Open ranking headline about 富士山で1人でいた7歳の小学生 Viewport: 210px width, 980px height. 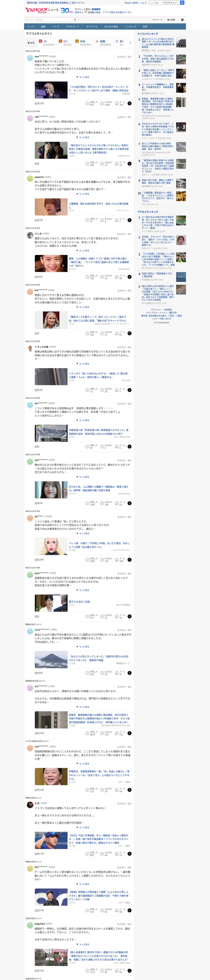[158, 43]
